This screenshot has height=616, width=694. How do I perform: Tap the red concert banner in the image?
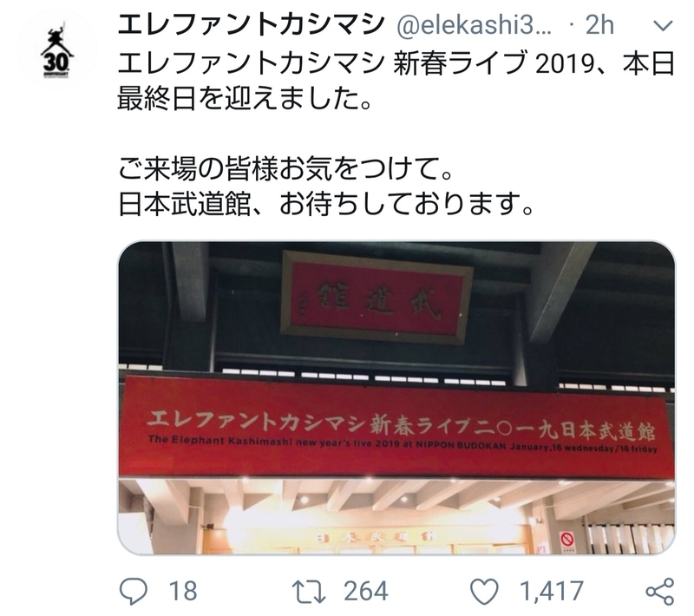[396, 428]
